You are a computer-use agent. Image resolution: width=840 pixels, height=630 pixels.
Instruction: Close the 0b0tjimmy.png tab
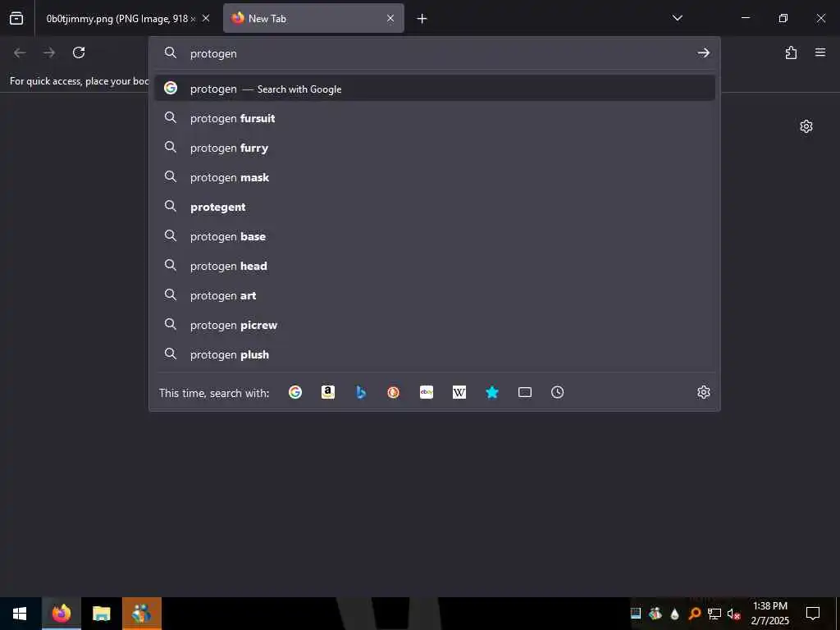pos(206,19)
